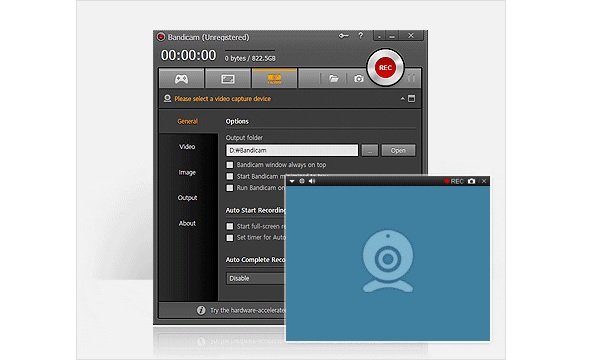Viewport: 600px width, 360px height.
Task: Click the Bandicam red logo icon
Action: (161, 37)
